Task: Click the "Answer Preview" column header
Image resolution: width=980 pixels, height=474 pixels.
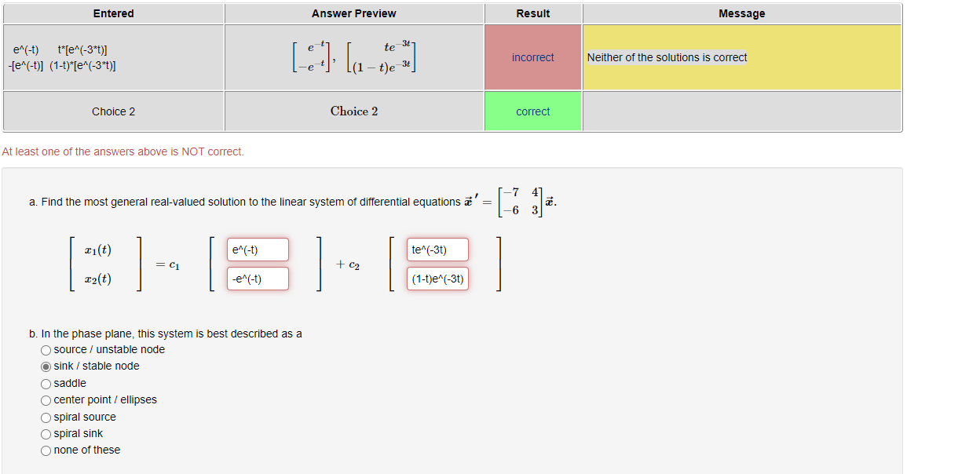Action: (353, 13)
